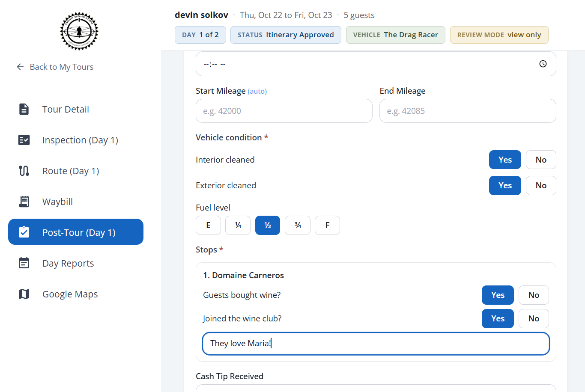Select No for Joined the wine club

pos(534,318)
